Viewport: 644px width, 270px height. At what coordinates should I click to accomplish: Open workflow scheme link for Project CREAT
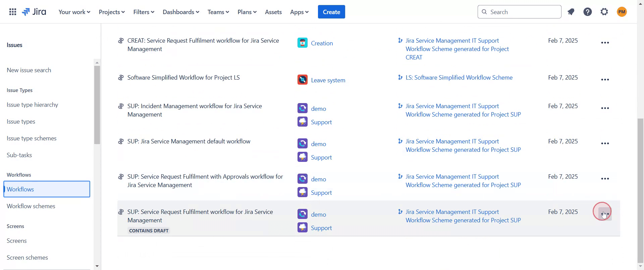[457, 49]
